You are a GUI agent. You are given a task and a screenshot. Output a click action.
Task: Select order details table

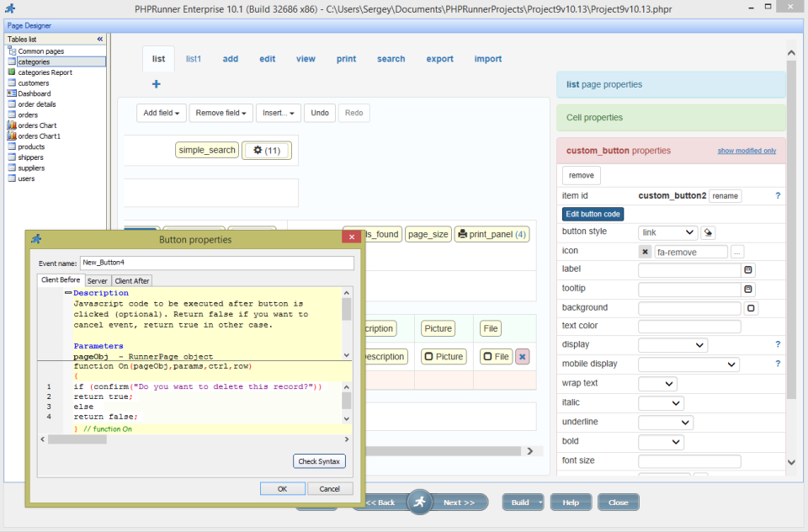(36, 104)
